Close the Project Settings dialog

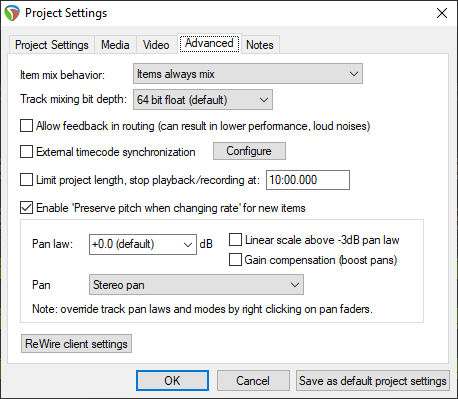coord(442,13)
